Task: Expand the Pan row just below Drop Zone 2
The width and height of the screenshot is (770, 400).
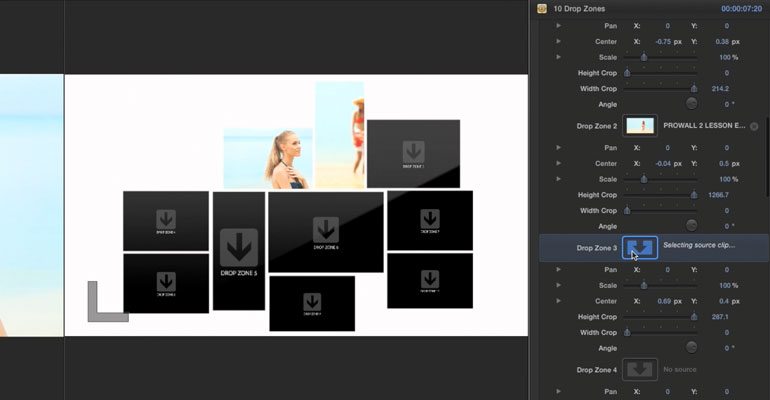Action: pos(558,147)
